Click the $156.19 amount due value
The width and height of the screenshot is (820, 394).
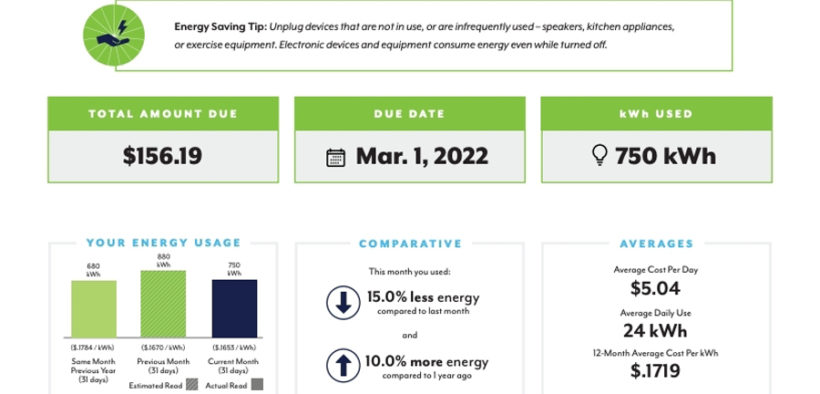(163, 156)
